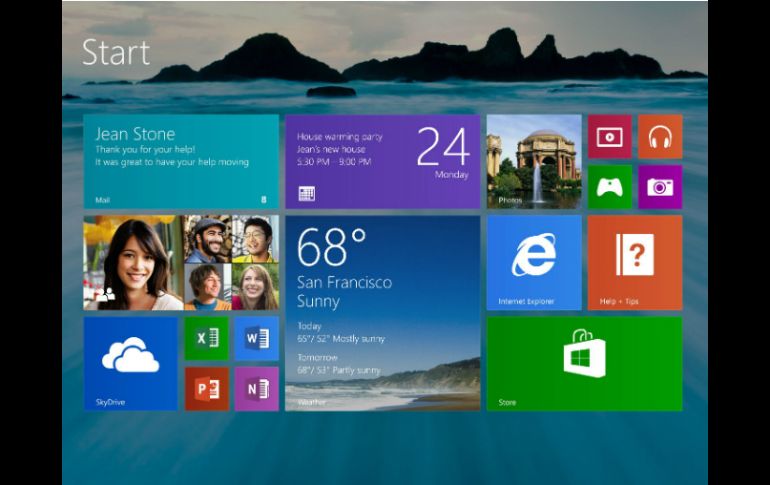Launch the Video app tile
The height and width of the screenshot is (485, 770).
click(x=609, y=136)
